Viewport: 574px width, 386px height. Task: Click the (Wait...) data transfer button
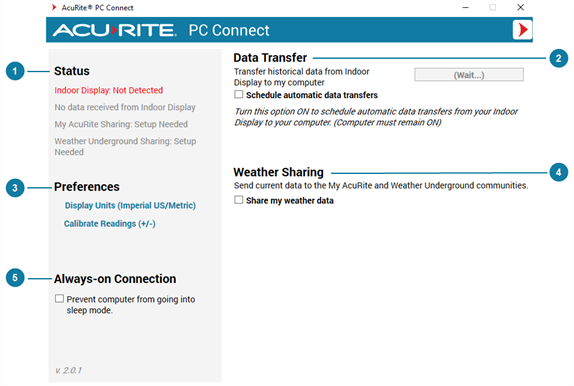point(469,75)
